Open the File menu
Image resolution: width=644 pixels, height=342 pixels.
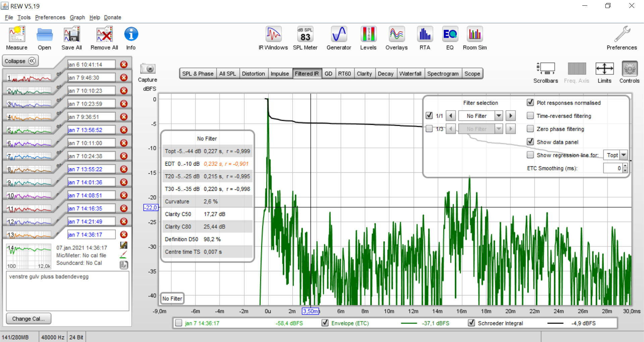point(9,17)
